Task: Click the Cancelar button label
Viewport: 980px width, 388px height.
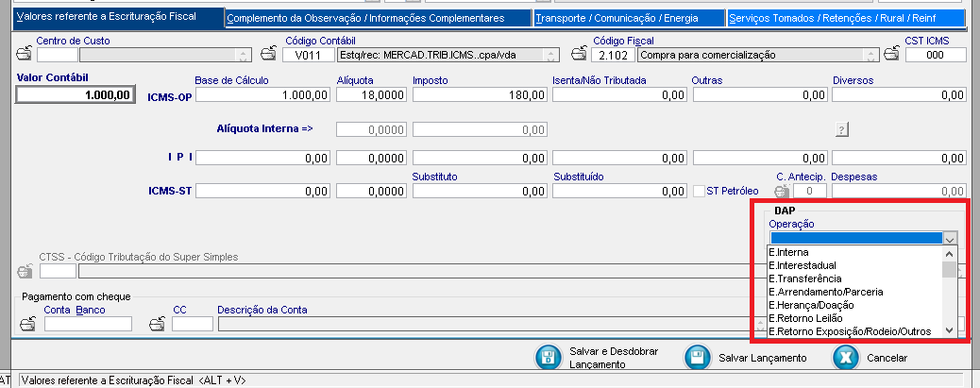Action: point(887,358)
